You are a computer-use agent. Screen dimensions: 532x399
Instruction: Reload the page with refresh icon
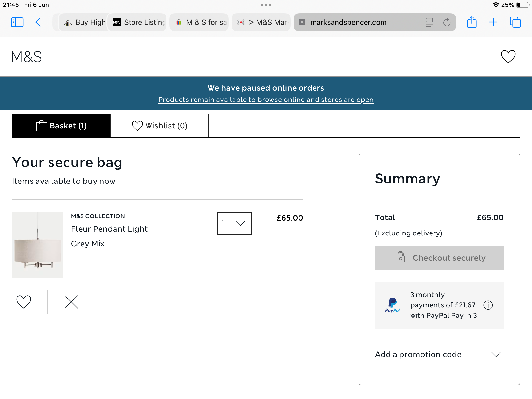point(447,22)
